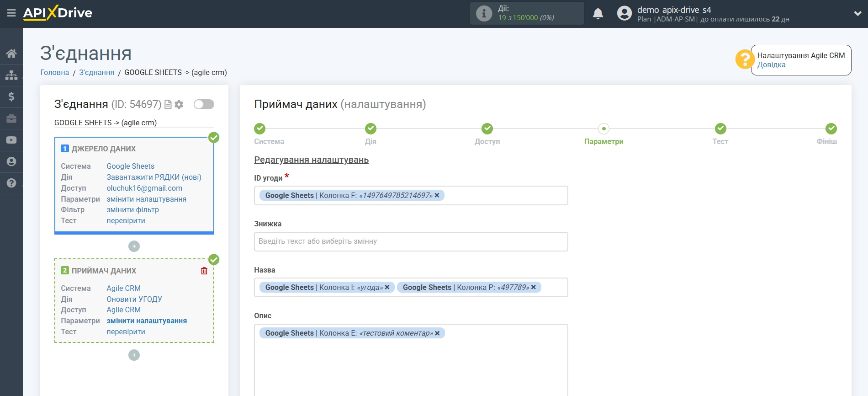The height and width of the screenshot is (396, 868).
Task: Go to the Дія step
Action: pyautogui.click(x=370, y=128)
